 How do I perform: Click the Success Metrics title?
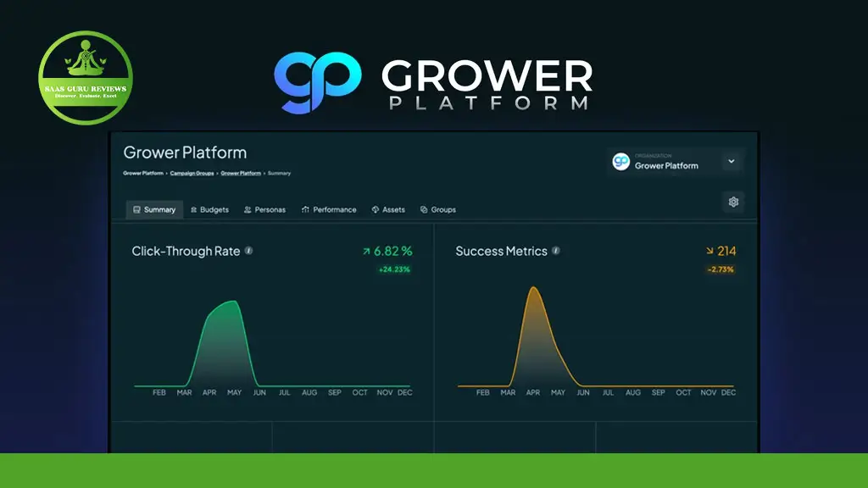(x=502, y=251)
